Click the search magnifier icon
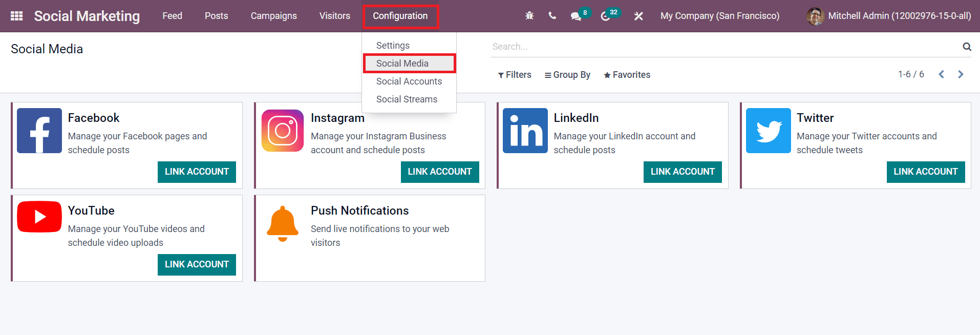Screen dimensions: 980x335 point(967,47)
